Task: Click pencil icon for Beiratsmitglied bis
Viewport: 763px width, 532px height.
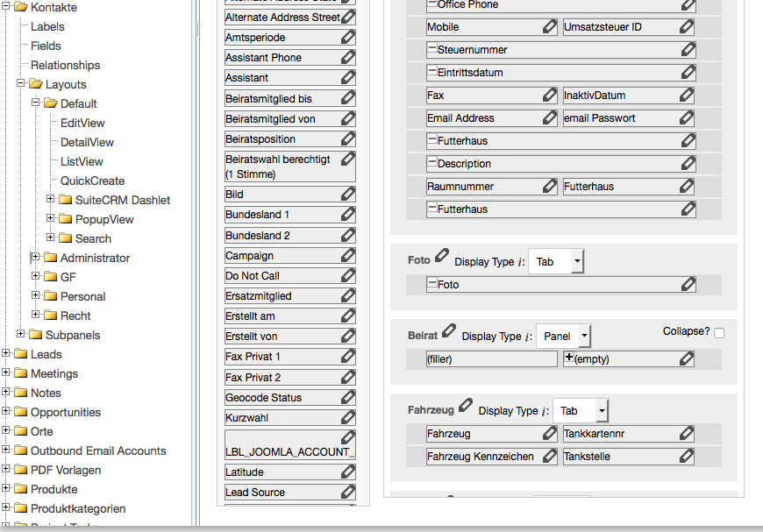Action: (x=348, y=98)
